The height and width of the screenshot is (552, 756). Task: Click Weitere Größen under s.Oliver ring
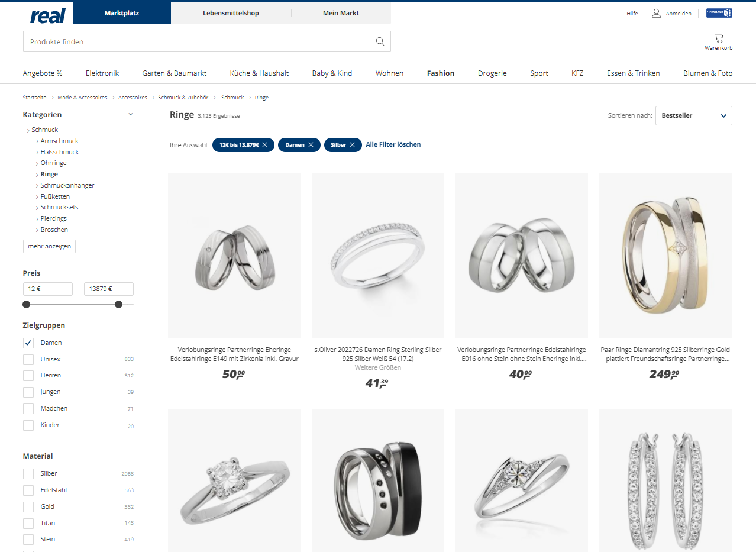(x=377, y=367)
